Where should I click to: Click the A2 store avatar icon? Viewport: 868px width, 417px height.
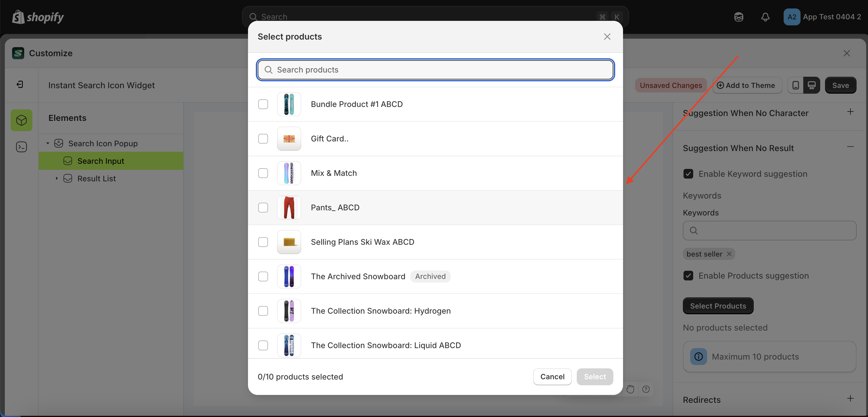791,17
